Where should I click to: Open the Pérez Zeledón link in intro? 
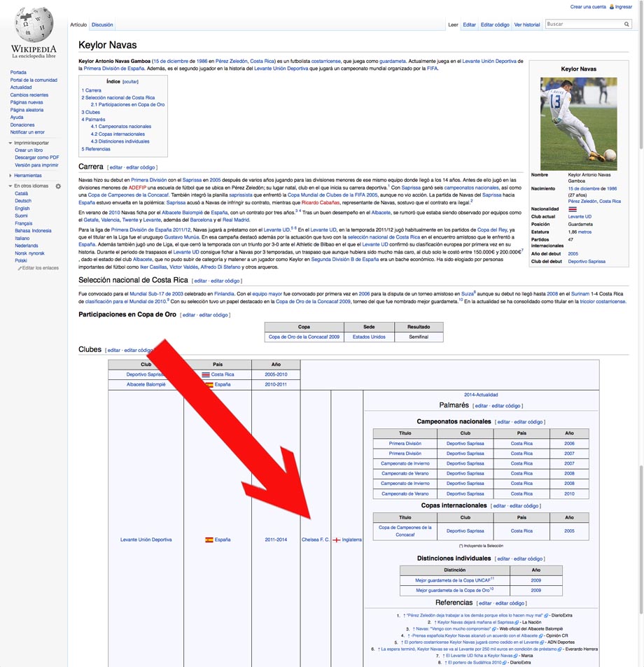tap(231, 62)
